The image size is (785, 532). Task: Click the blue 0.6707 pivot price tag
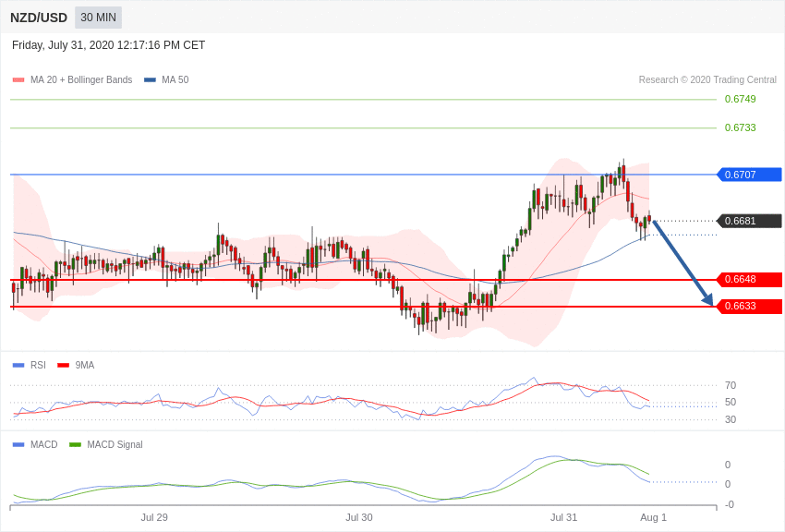(750, 175)
